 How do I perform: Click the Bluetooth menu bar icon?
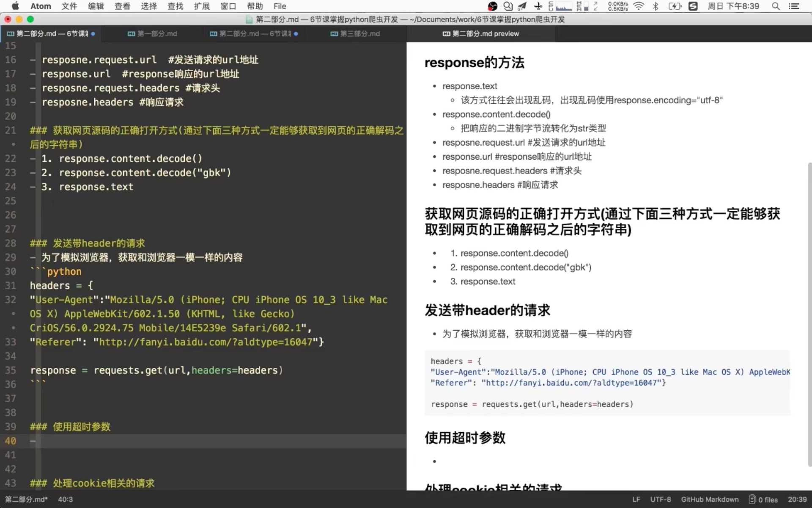click(656, 6)
